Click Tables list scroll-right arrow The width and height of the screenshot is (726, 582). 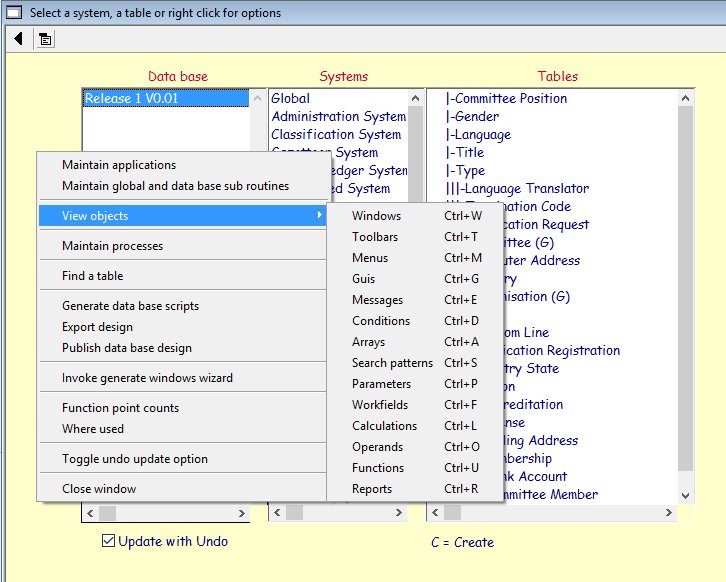pyautogui.click(x=669, y=513)
